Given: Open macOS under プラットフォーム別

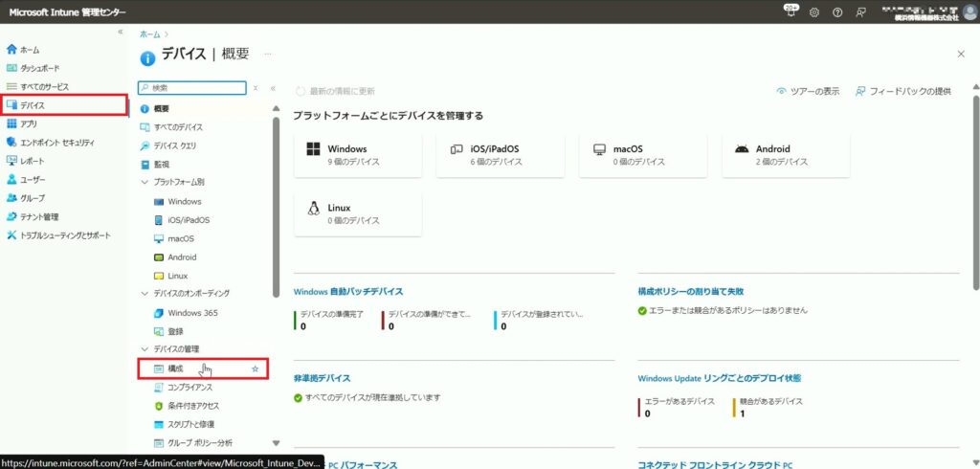Looking at the screenshot, I should point(174,239).
